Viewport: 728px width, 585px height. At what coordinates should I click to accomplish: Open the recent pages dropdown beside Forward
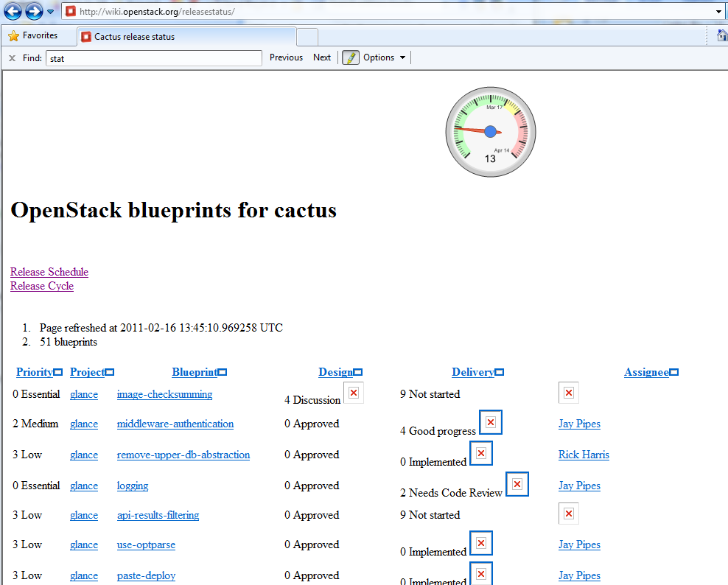pyautogui.click(x=50, y=12)
